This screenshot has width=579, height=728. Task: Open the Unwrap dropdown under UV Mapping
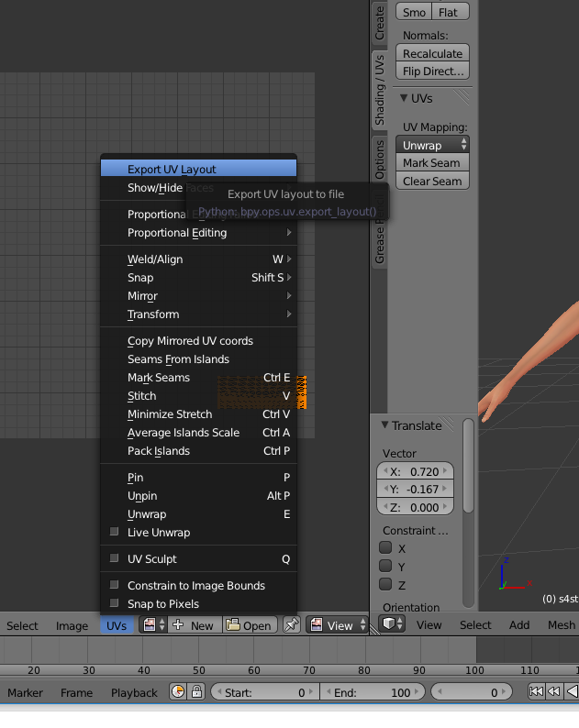click(x=432, y=145)
